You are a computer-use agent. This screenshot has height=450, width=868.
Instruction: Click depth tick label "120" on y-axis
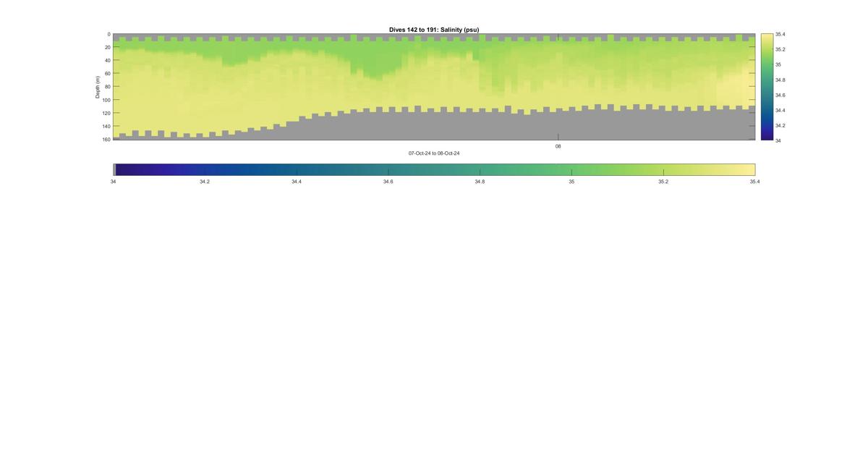coord(106,113)
